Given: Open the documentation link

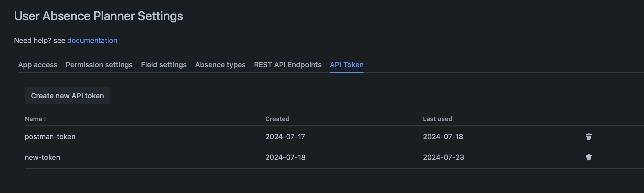Looking at the screenshot, I should [92, 40].
